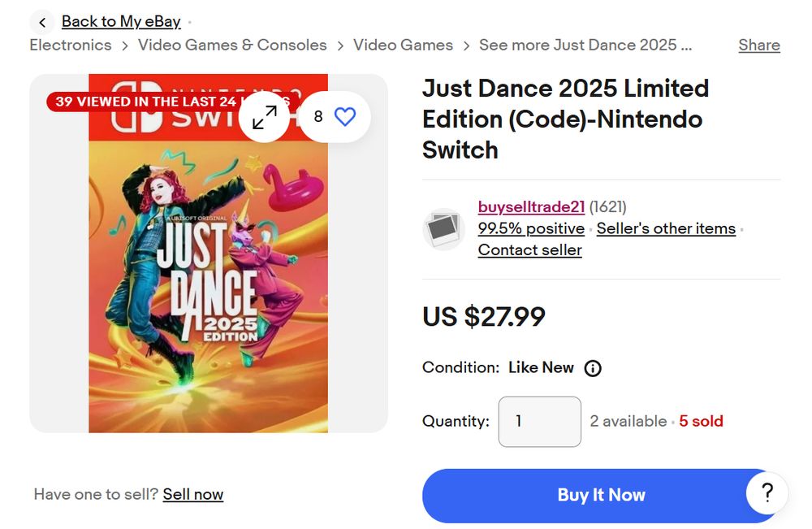The width and height of the screenshot is (812, 529).
Task: Expand the product image to full view
Action: [x=265, y=117]
